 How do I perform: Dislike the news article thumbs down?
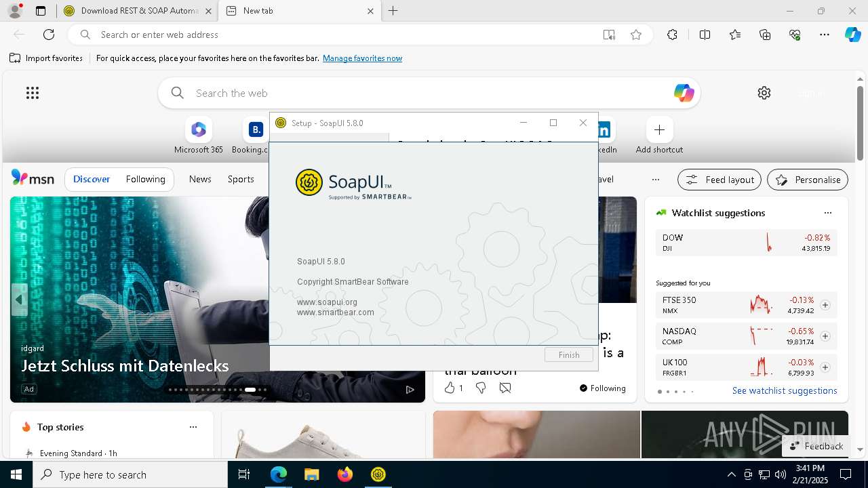click(x=481, y=388)
